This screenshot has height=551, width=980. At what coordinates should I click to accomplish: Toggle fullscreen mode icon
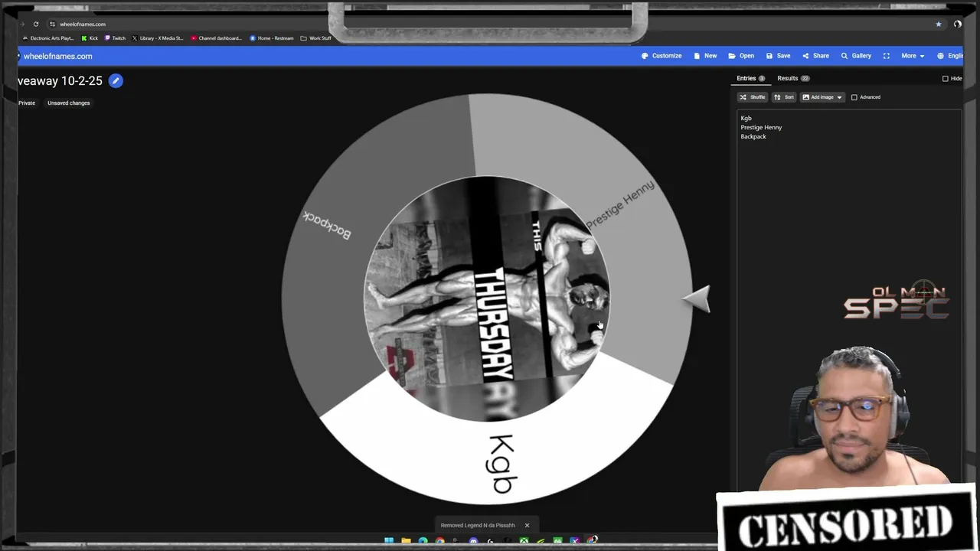887,56
